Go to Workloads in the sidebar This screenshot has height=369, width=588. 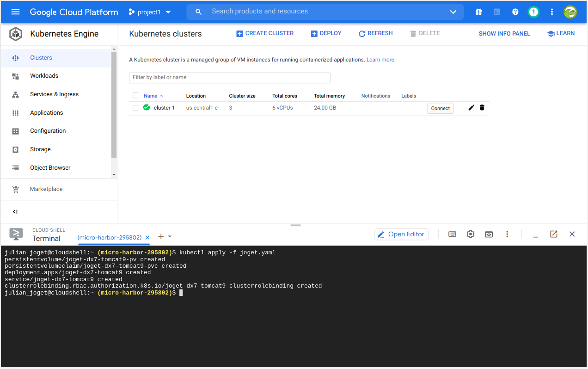[44, 76]
